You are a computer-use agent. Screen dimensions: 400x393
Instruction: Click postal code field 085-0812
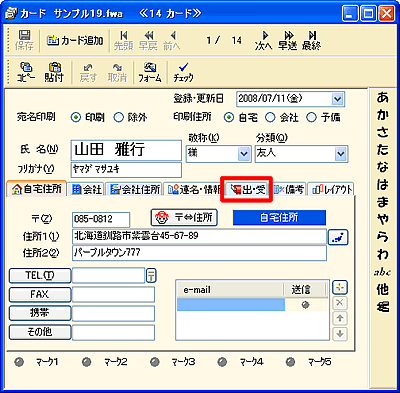101,219
